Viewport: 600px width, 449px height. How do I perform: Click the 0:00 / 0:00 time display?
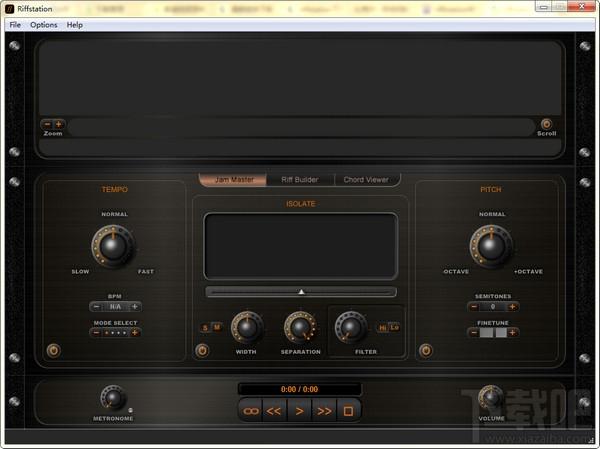pos(300,389)
